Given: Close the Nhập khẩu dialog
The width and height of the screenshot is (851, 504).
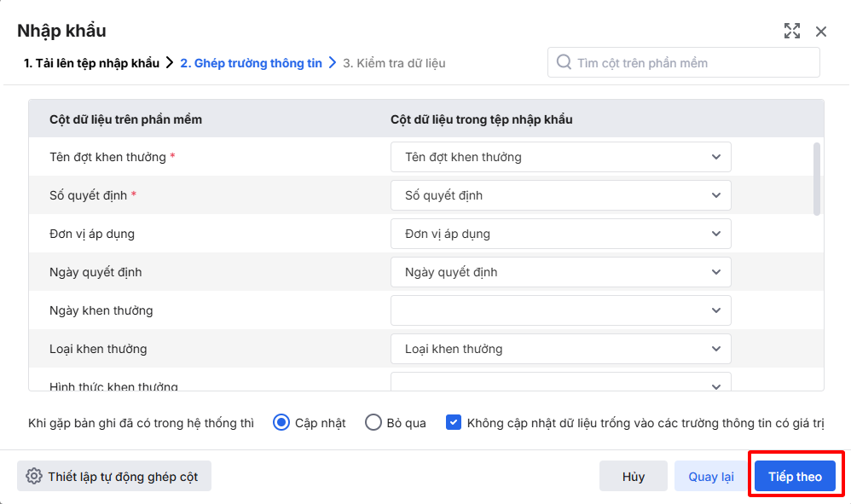Looking at the screenshot, I should pos(821,32).
